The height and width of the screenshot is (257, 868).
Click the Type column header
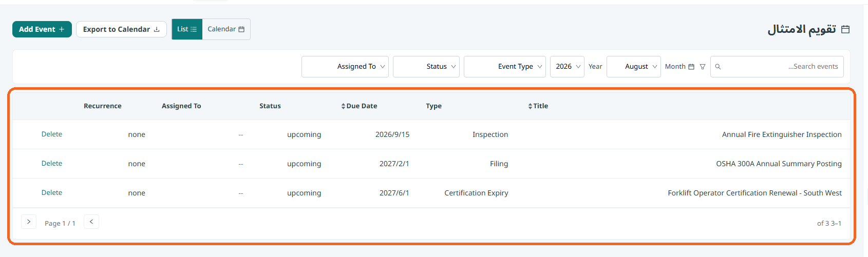tap(433, 106)
